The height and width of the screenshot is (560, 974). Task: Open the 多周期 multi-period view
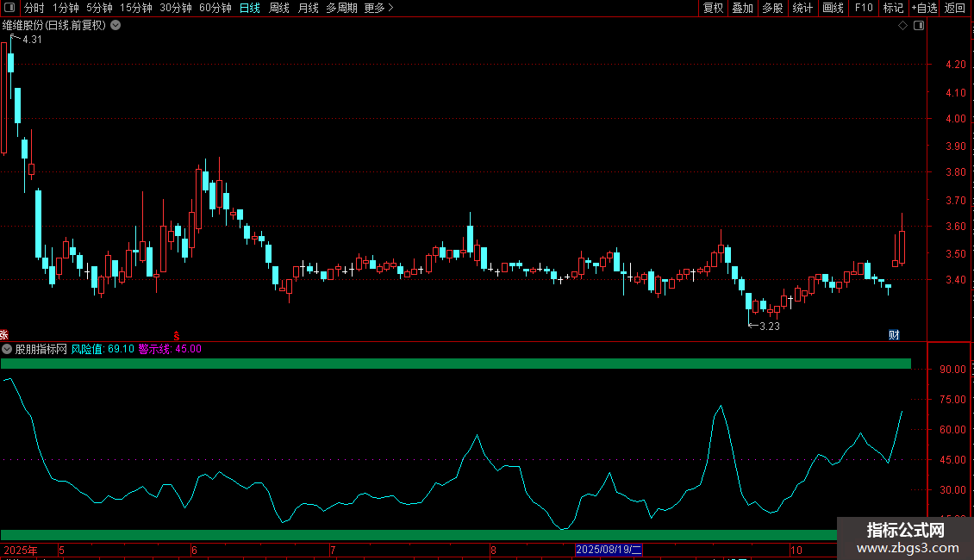(x=341, y=8)
